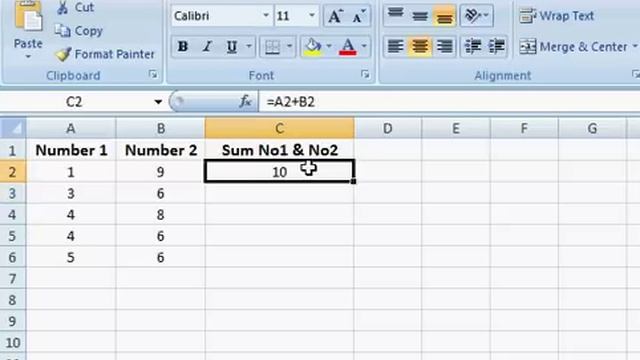Select row 1 header

point(13,150)
